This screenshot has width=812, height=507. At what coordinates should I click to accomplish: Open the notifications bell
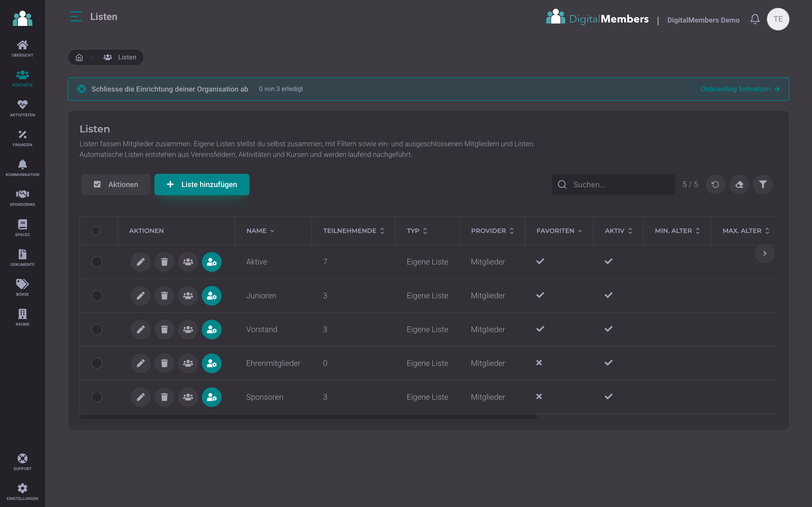point(755,19)
